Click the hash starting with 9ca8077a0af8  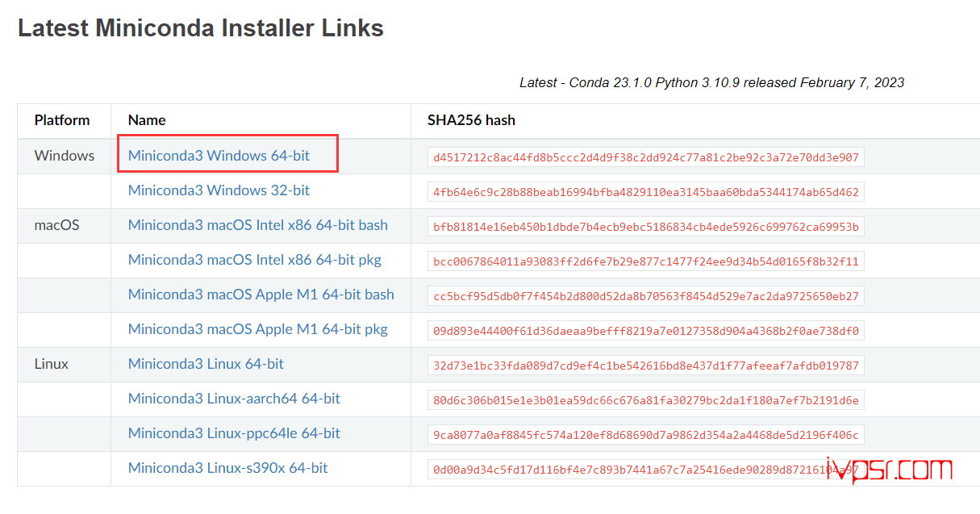(646, 435)
